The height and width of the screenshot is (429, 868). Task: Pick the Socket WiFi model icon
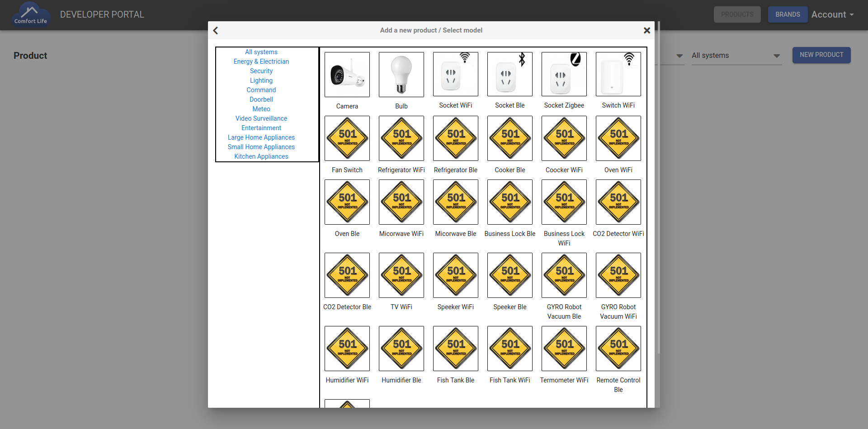coord(455,74)
